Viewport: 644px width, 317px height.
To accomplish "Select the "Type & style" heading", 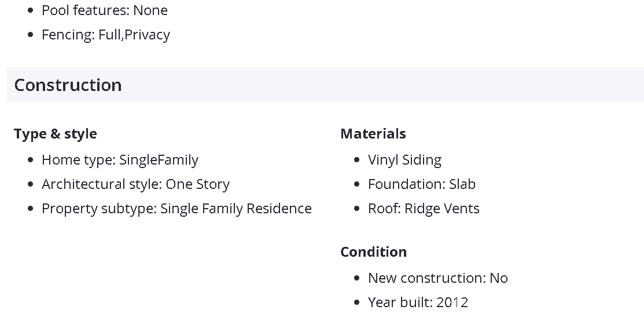I will point(56,134).
